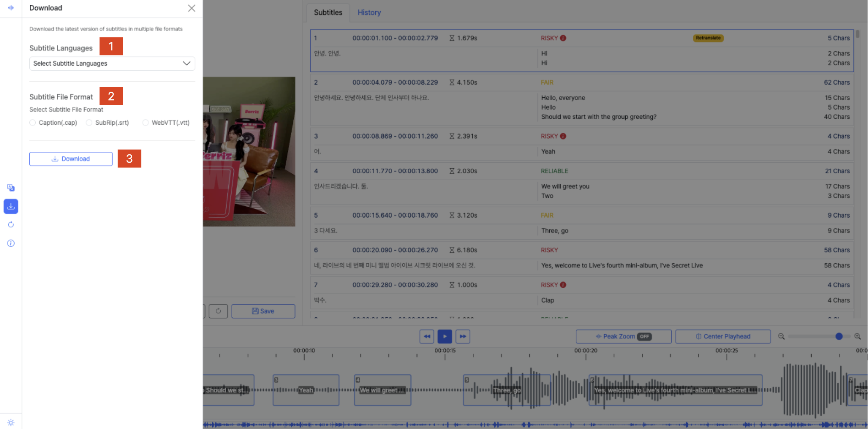Click timestamp 00:00:20.090 - 00:00:26.270
868x429 pixels.
(x=395, y=250)
